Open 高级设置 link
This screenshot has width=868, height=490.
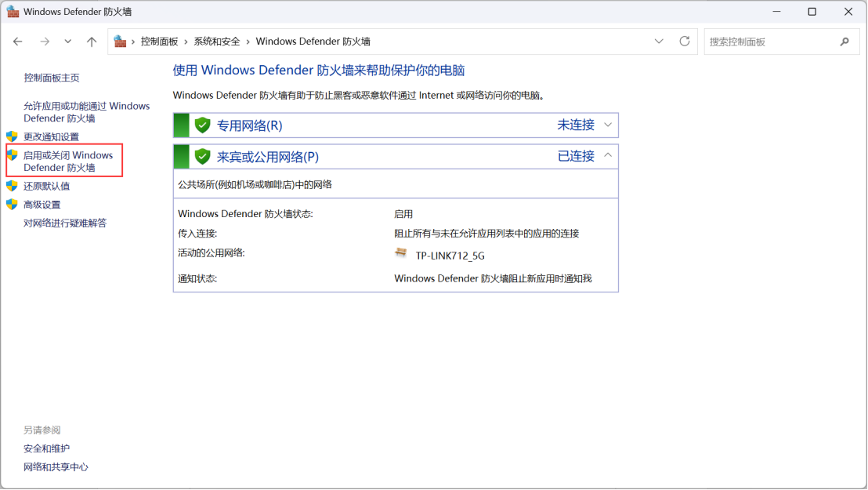tap(42, 205)
